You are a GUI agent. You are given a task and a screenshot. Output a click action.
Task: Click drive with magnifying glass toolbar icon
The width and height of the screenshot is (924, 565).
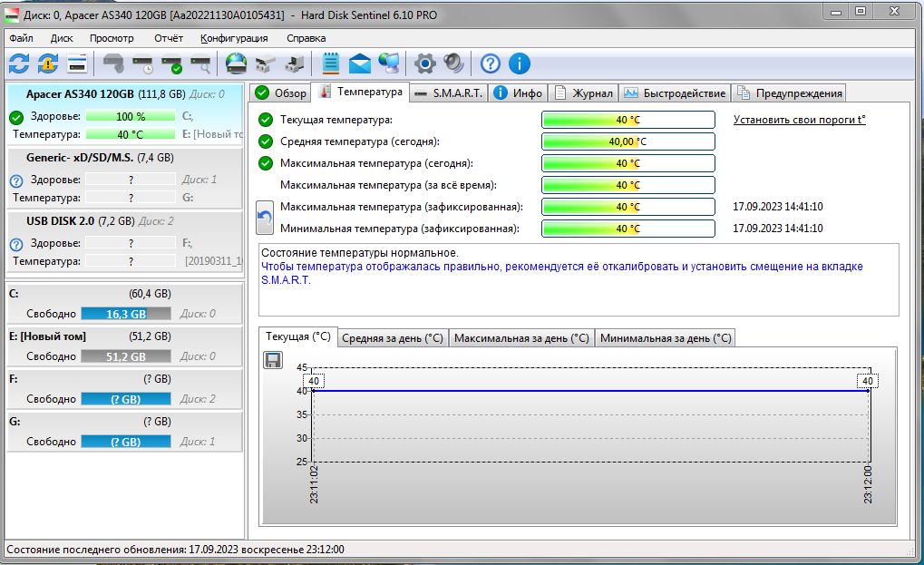click(200, 63)
